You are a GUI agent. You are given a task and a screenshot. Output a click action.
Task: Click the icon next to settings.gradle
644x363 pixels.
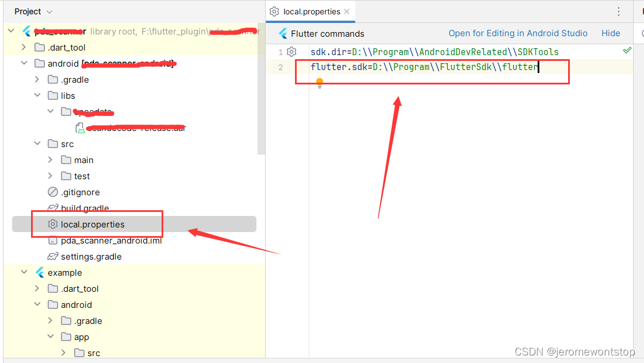click(x=52, y=256)
